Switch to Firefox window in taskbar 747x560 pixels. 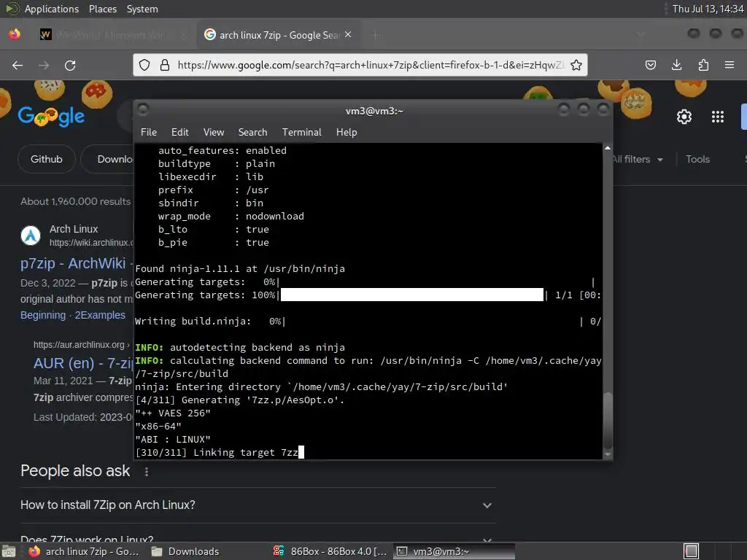(85, 551)
